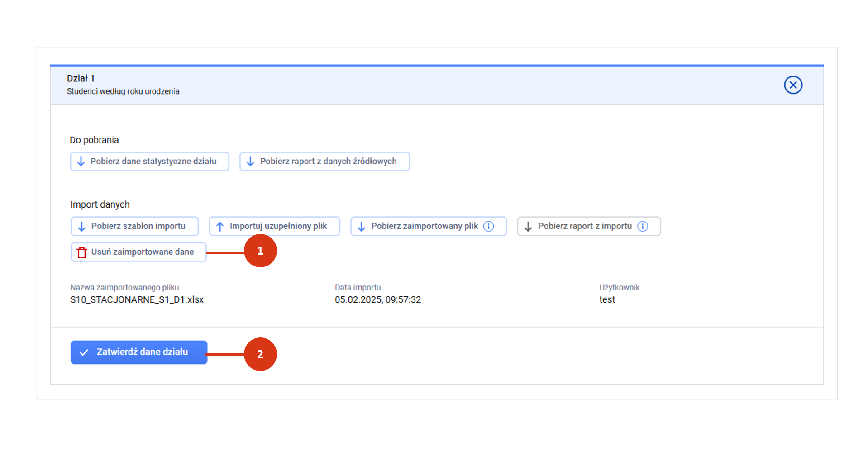868x461 pixels.
Task: Click download arrow on Pobierz raport z importu
Action: 528,227
